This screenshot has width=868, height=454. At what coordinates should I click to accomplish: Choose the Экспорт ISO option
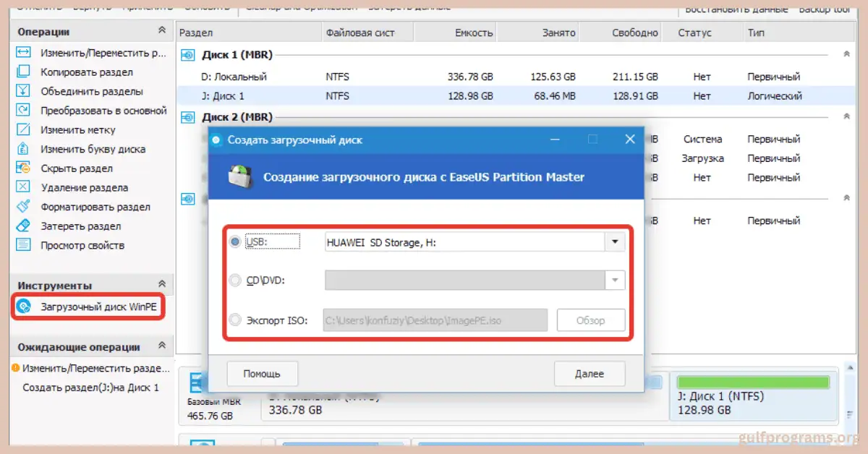tap(235, 320)
